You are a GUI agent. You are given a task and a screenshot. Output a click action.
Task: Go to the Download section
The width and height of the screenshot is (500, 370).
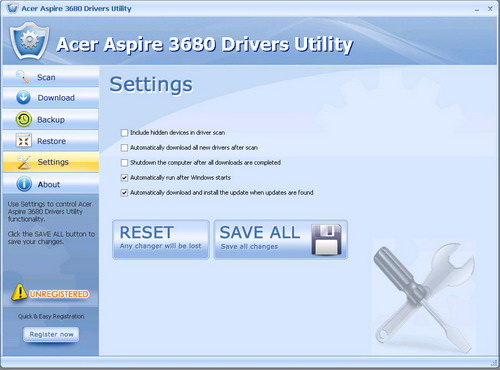click(51, 98)
